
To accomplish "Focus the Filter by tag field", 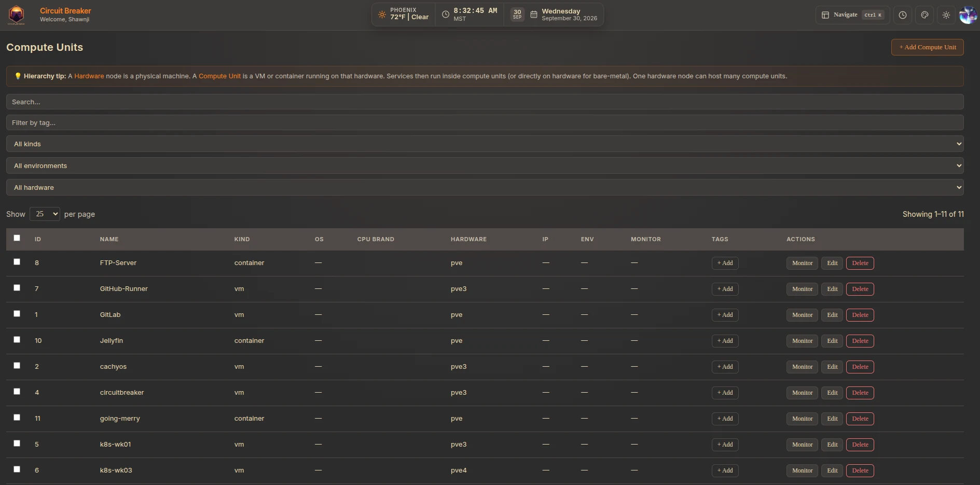I will pos(485,122).
